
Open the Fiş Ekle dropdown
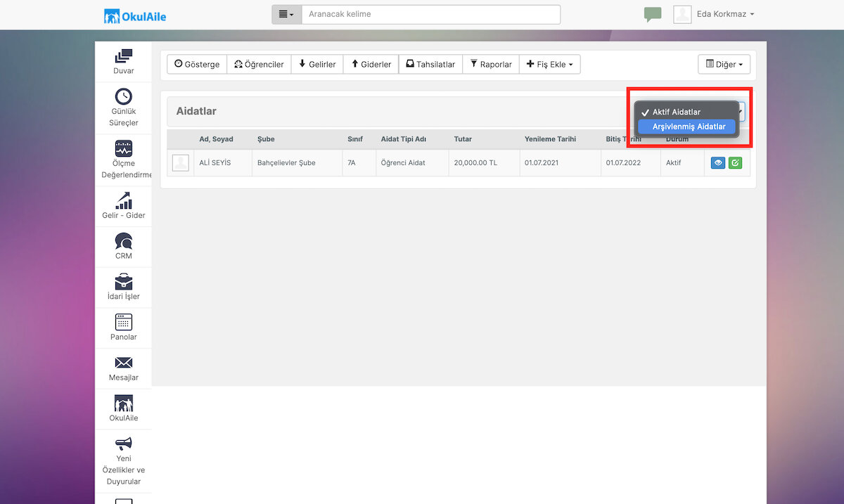(549, 65)
